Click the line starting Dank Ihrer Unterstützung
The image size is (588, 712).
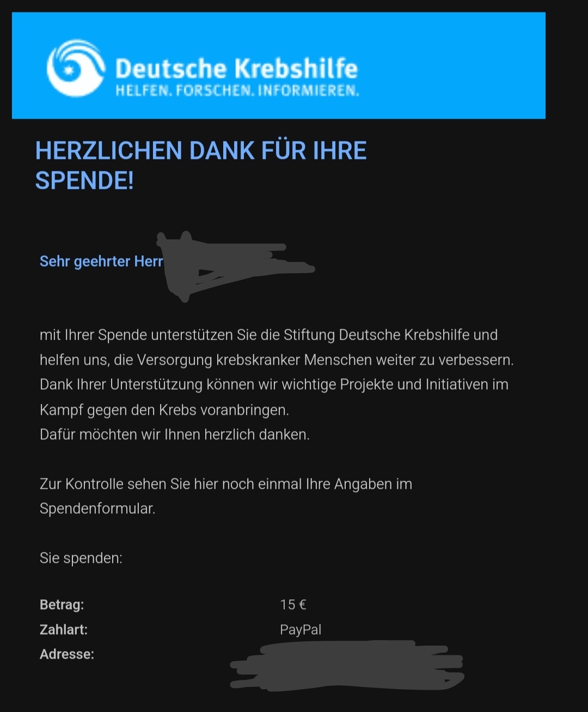click(274, 385)
